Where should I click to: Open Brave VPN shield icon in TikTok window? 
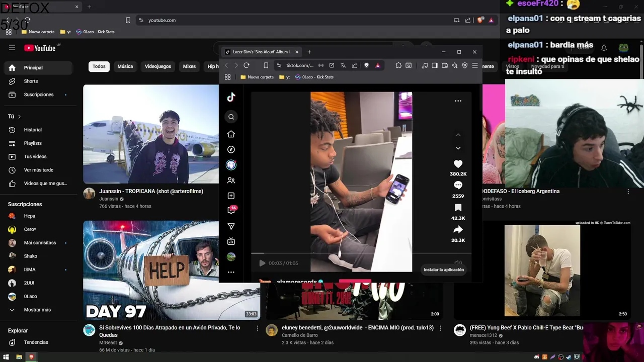pyautogui.click(x=465, y=65)
